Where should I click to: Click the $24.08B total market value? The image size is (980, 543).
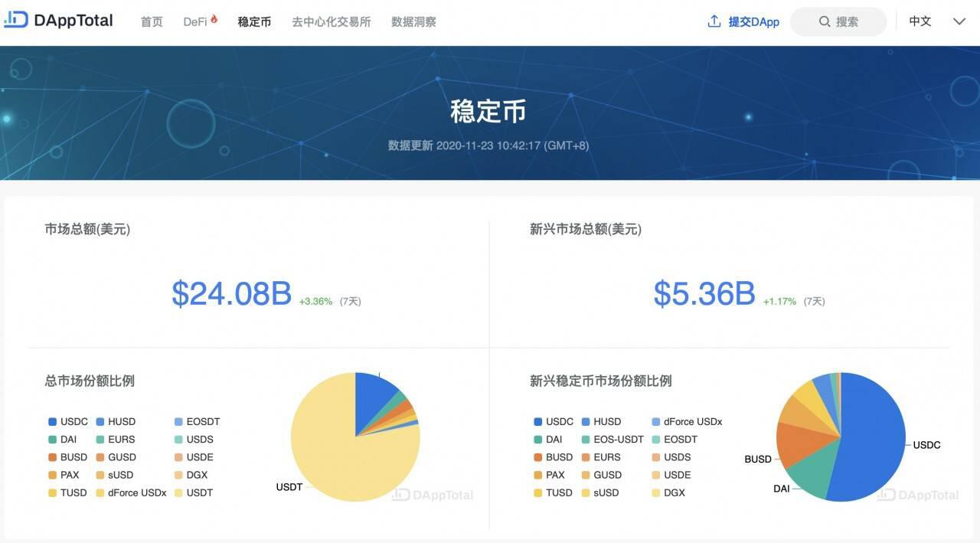click(x=232, y=293)
